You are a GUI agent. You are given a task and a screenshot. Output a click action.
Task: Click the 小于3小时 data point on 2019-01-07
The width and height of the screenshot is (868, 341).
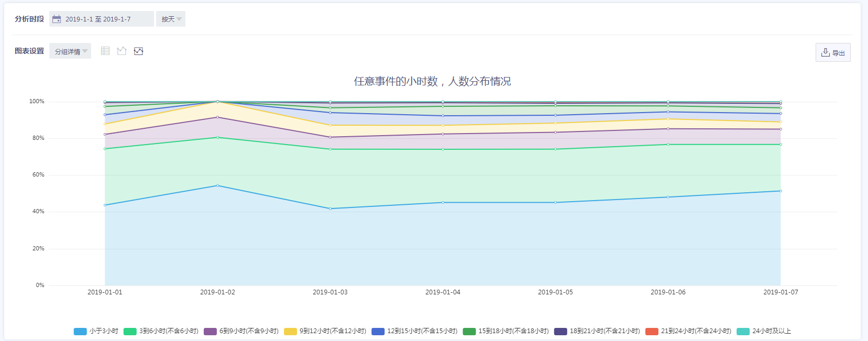[781, 191]
